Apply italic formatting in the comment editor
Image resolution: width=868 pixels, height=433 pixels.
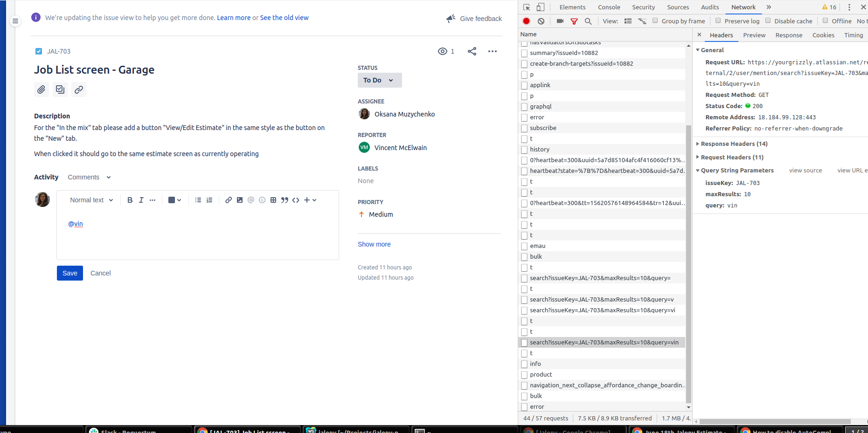click(141, 200)
